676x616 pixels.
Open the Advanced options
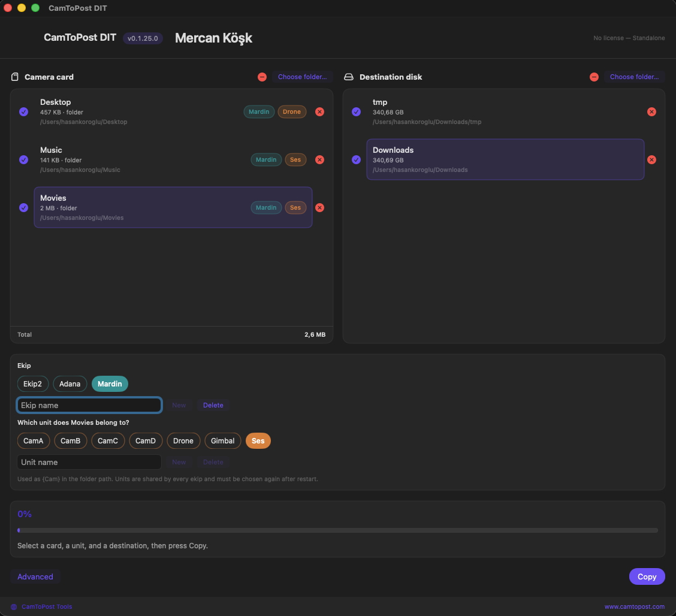(35, 576)
